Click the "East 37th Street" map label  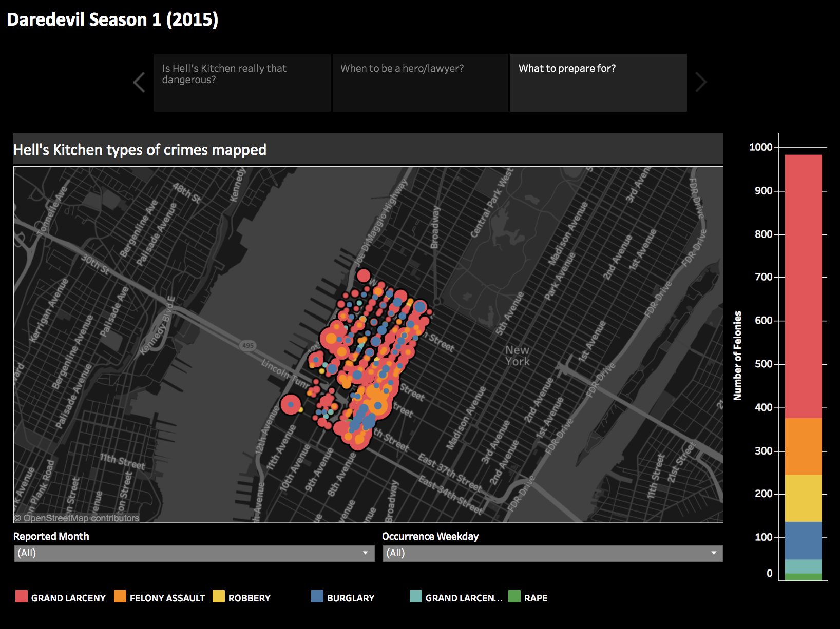pyautogui.click(x=450, y=473)
